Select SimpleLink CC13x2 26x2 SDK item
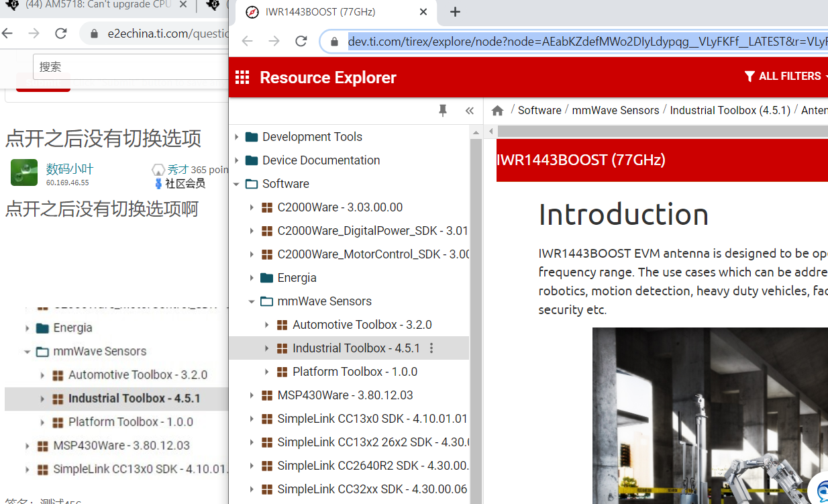 pyautogui.click(x=373, y=442)
